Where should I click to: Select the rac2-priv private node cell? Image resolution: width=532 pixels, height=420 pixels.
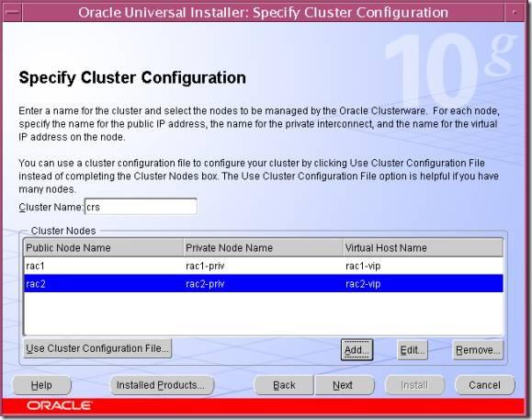coord(264,283)
